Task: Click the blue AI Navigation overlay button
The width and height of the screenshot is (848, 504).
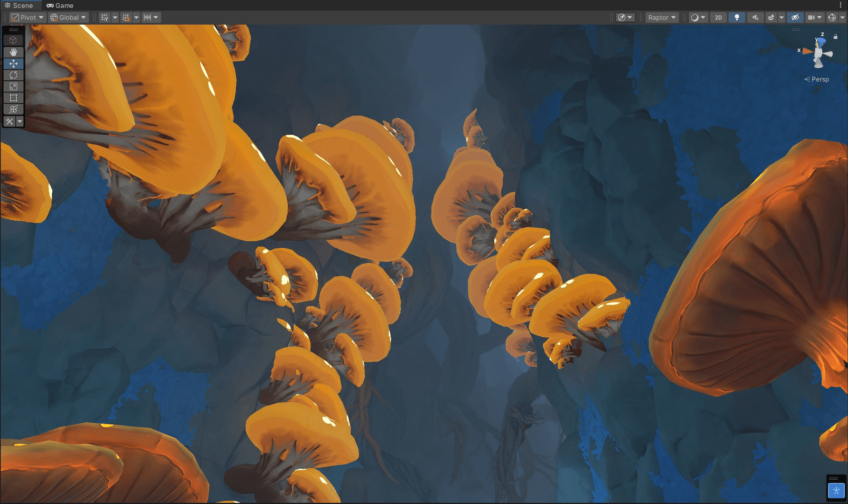Action: point(836,490)
